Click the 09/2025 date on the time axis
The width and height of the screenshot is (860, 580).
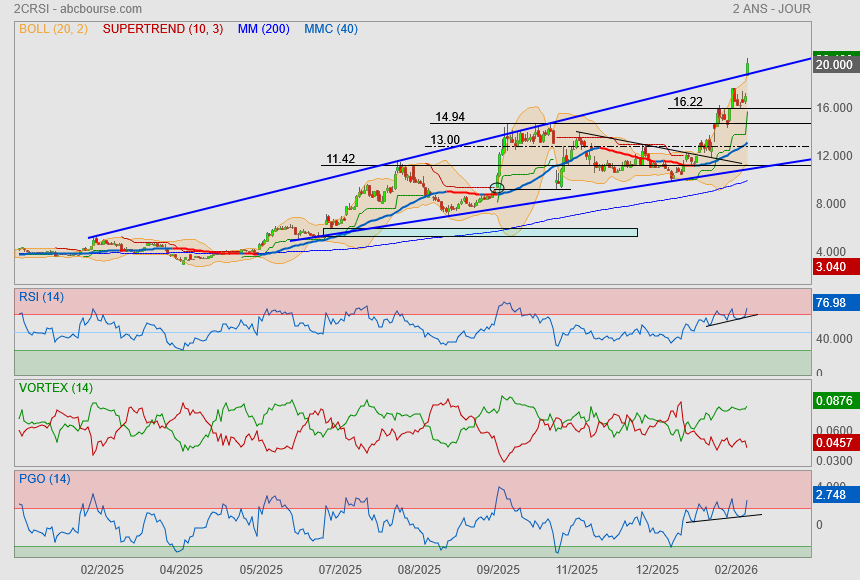click(497, 569)
